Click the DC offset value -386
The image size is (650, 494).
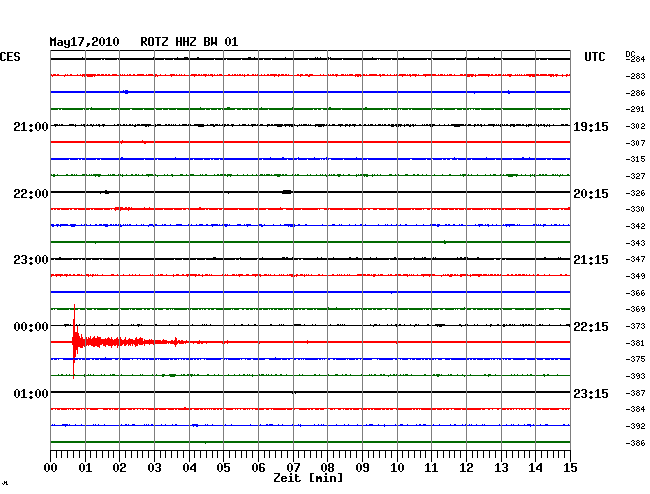click(x=635, y=443)
